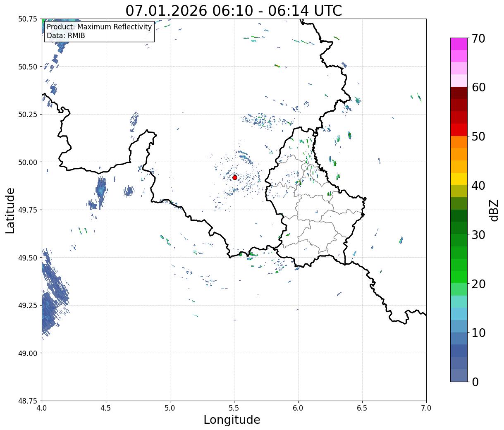Click the latitude tick label 50.25
504x430 pixels.
click(28, 115)
